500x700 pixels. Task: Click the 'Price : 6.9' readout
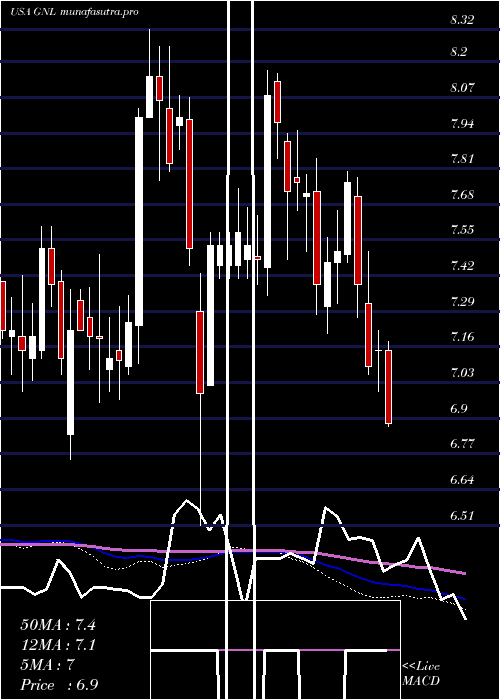(59, 684)
